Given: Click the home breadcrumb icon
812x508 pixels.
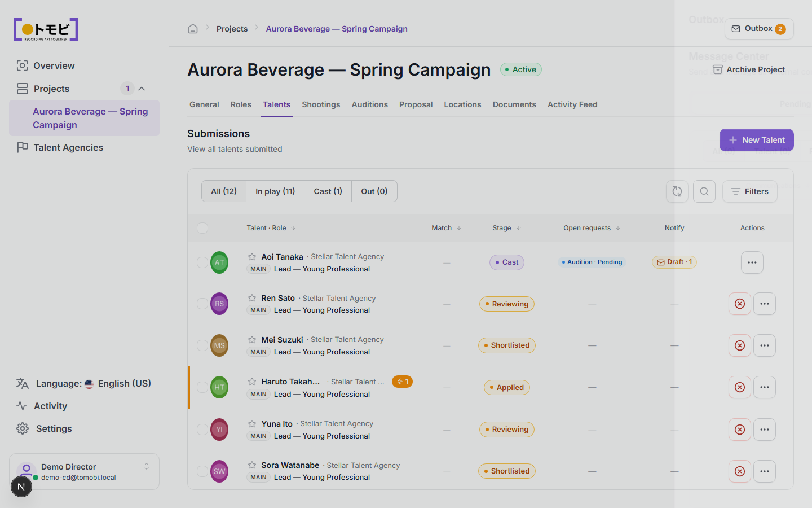Looking at the screenshot, I should coord(193,29).
